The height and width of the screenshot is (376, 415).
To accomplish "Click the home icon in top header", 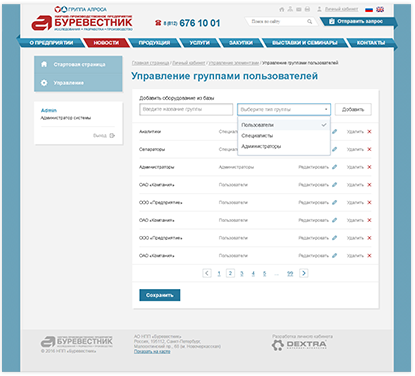I will tap(282, 9).
